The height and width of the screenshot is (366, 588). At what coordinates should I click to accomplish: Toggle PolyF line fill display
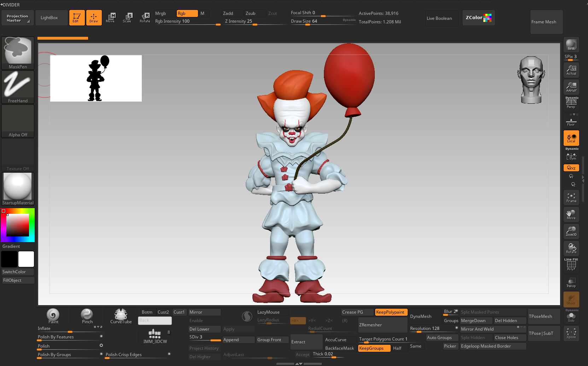pyautogui.click(x=571, y=265)
